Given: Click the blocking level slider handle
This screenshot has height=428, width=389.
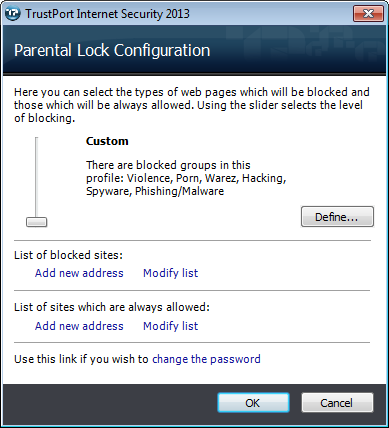Looking at the screenshot, I should pyautogui.click(x=37, y=222).
